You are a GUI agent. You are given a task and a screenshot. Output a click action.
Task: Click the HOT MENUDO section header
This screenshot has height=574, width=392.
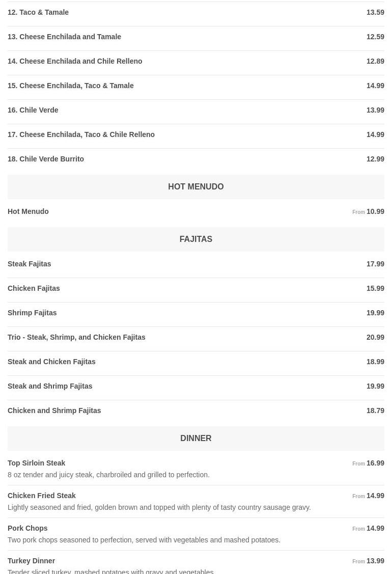(195, 187)
